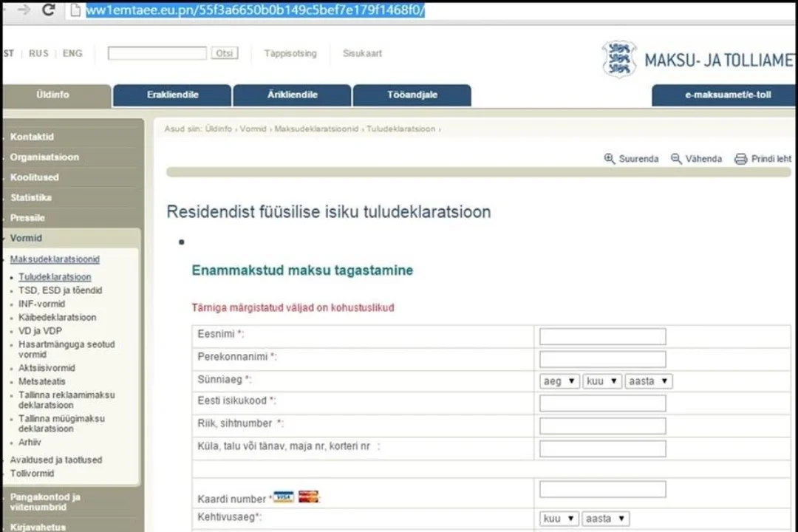
Task: Switch to the Ärikliendile tab
Action: pyautogui.click(x=292, y=95)
